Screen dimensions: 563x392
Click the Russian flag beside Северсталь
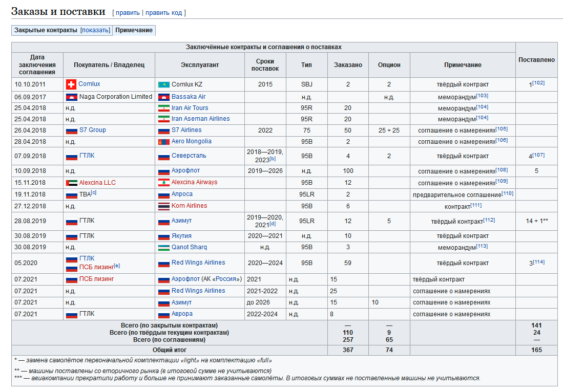164,157
